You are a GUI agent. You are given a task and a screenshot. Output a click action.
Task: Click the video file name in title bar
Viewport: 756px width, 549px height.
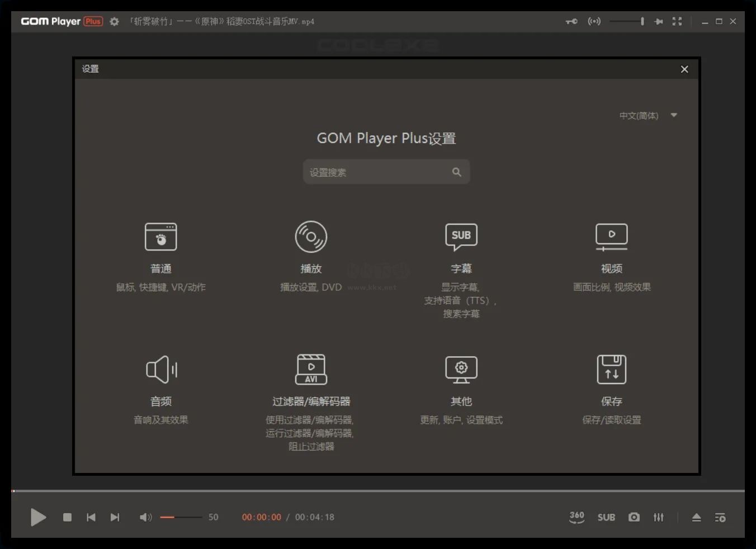coord(221,21)
